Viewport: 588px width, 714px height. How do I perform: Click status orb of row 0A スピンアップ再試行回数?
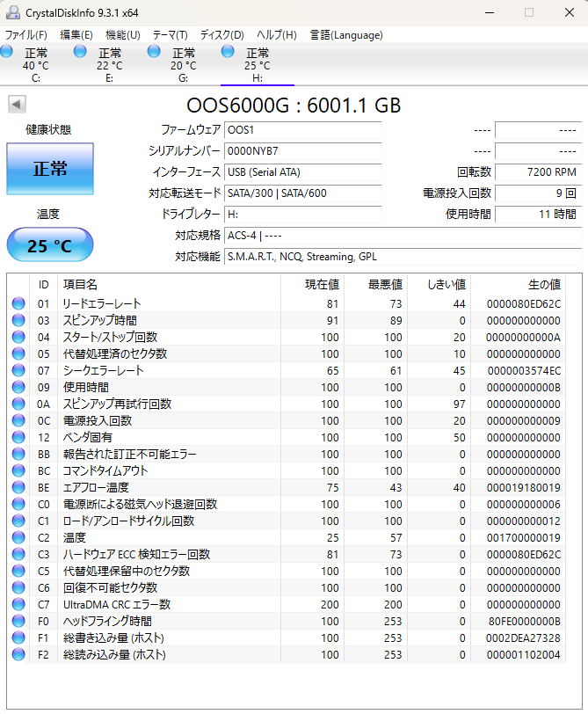18,404
